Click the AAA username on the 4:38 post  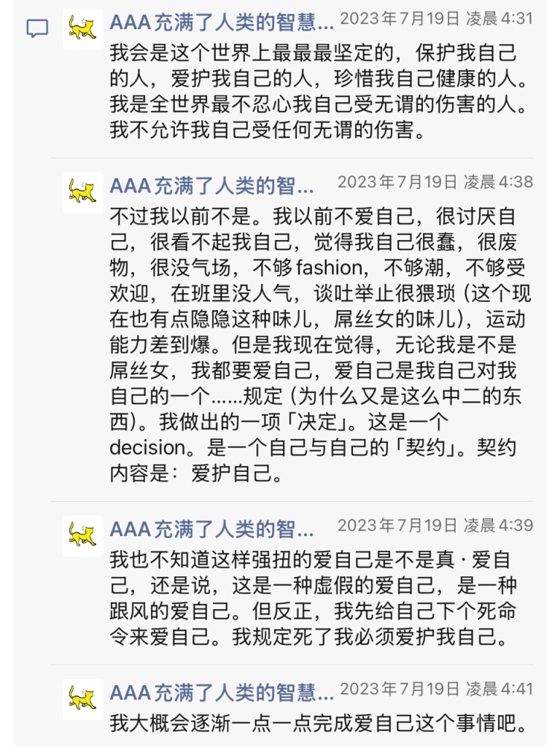pos(211,186)
